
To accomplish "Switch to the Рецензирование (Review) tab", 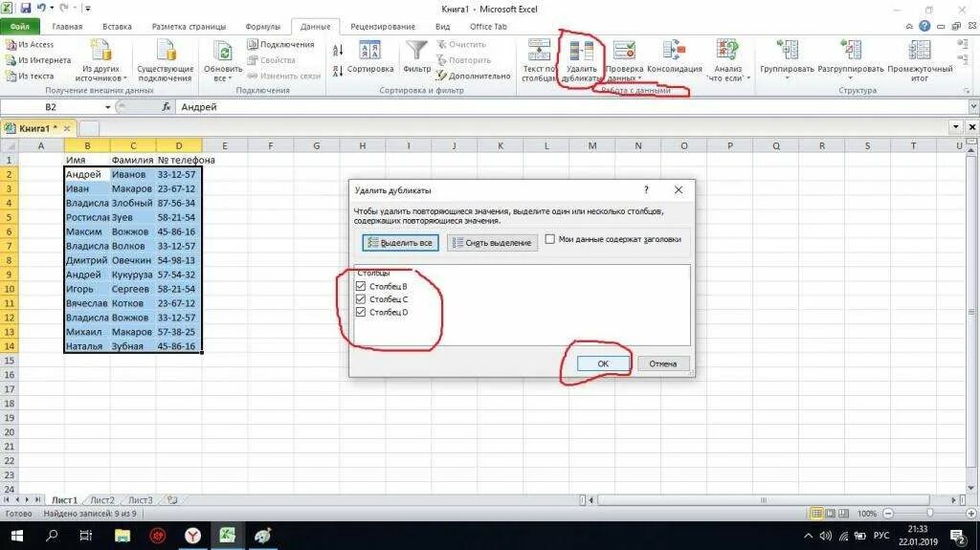I will pos(383,27).
